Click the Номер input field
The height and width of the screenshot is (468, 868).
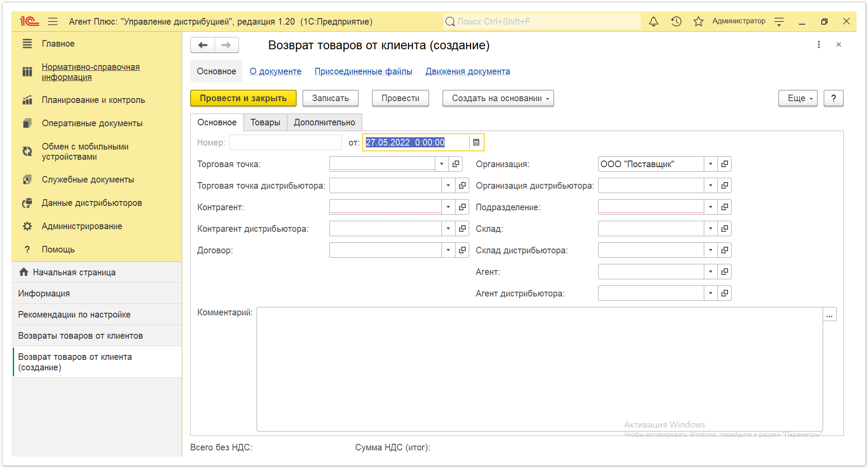pos(285,142)
